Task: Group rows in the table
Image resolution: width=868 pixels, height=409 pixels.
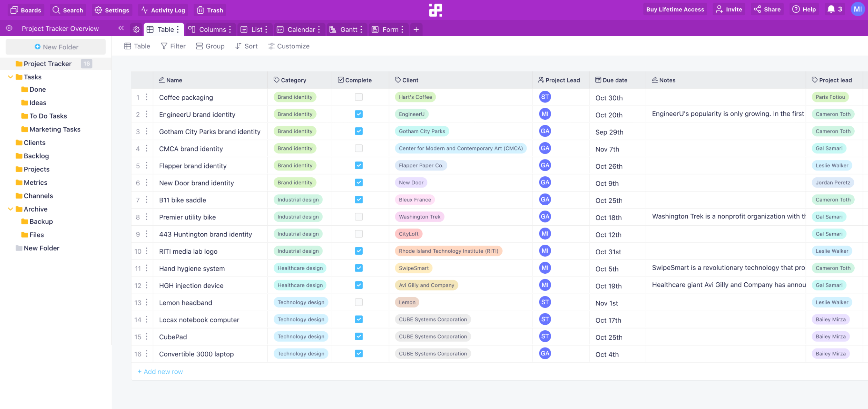Action: click(210, 46)
